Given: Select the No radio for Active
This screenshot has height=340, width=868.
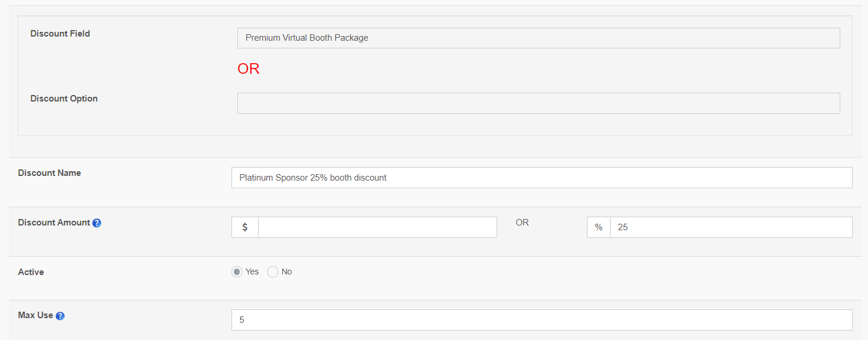Looking at the screenshot, I should (x=273, y=272).
